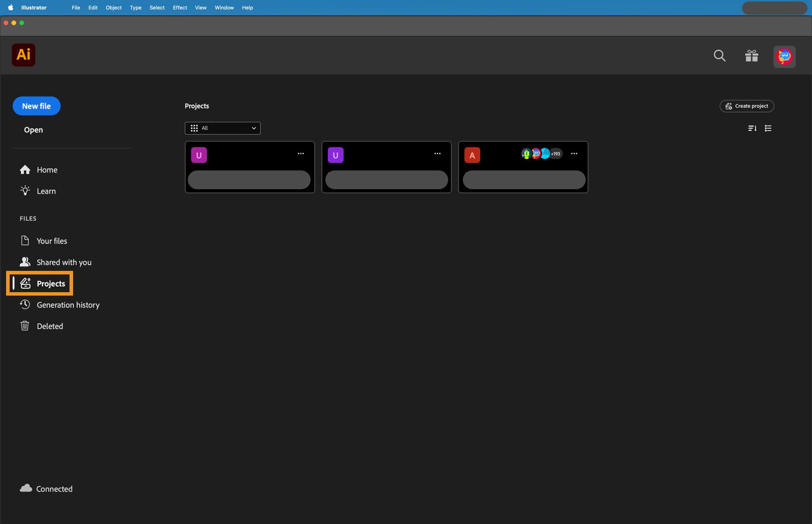Viewport: 812px width, 524px height.
Task: Click the New file button
Action: click(x=36, y=106)
